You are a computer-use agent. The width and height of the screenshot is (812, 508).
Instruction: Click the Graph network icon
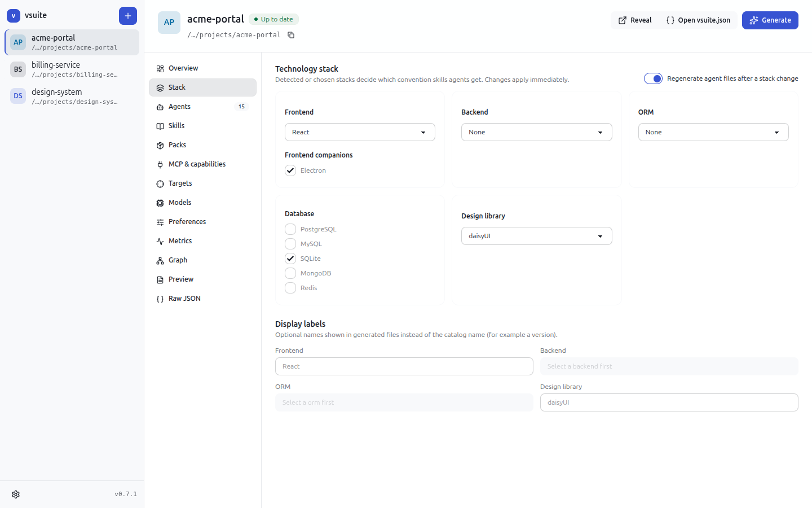pyautogui.click(x=160, y=260)
